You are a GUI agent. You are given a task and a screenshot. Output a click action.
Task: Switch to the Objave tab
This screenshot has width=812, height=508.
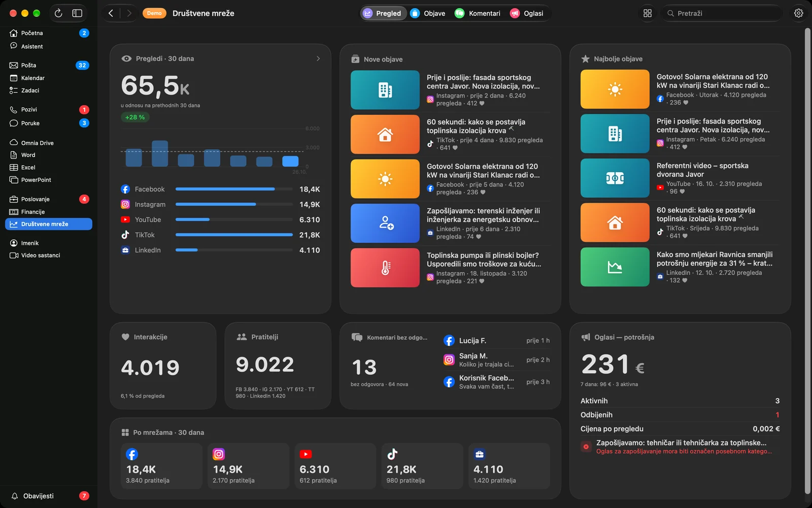[428, 13]
